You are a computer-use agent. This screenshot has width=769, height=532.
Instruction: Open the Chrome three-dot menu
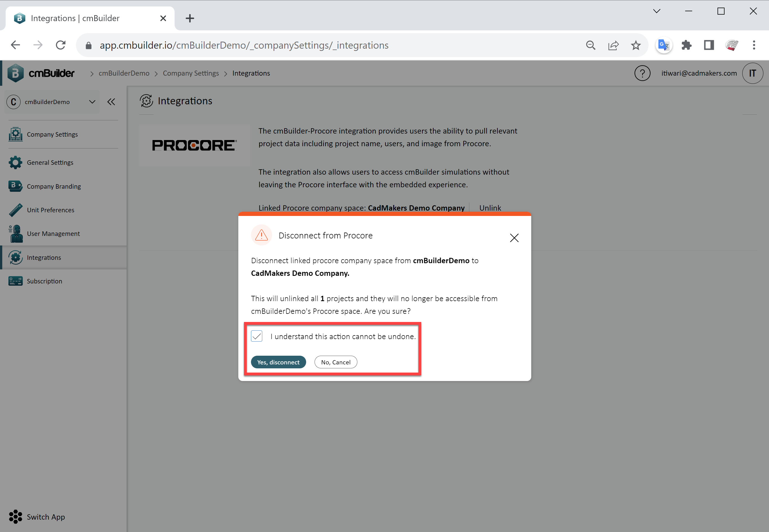(754, 45)
